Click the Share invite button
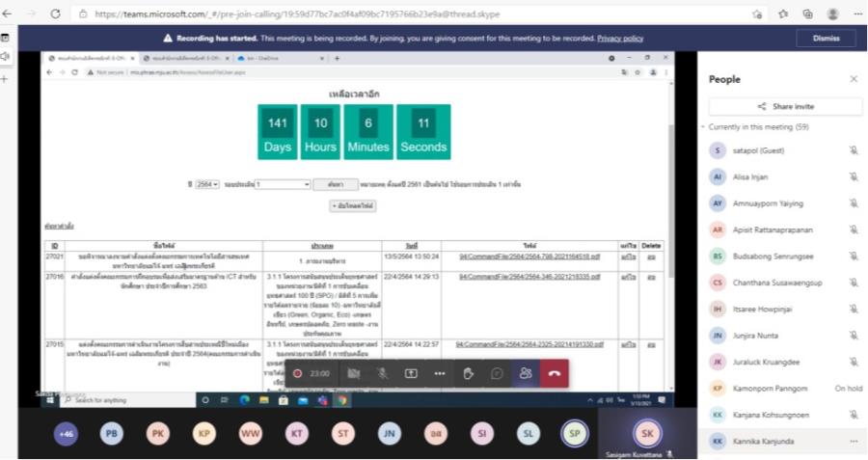868x460 pixels. [x=785, y=106]
